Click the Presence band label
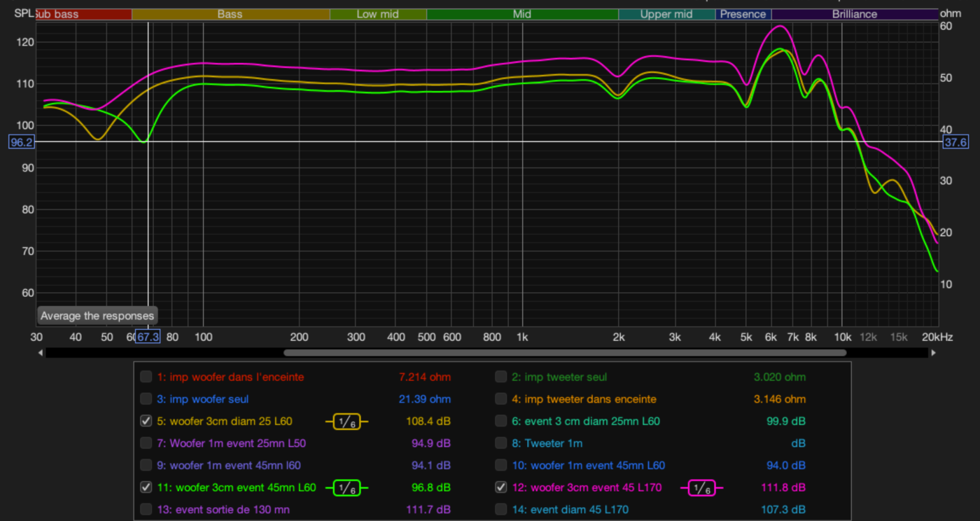 point(743,14)
